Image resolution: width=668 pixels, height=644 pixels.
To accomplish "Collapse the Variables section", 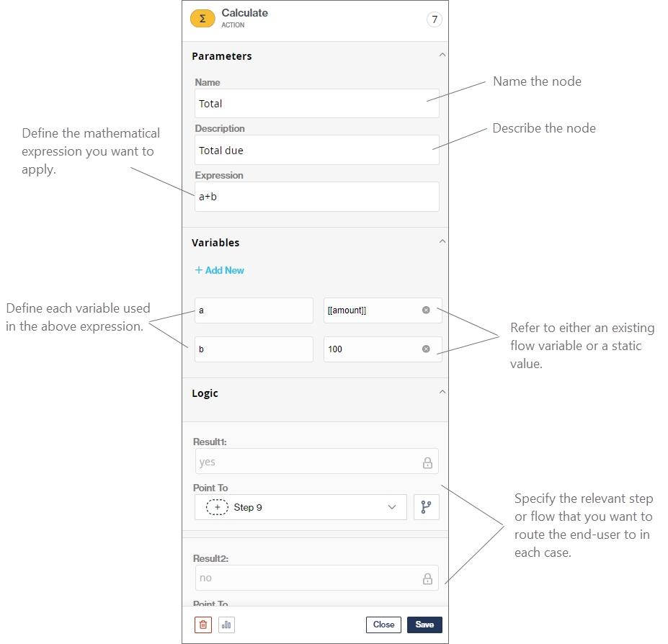I will tap(442, 242).
